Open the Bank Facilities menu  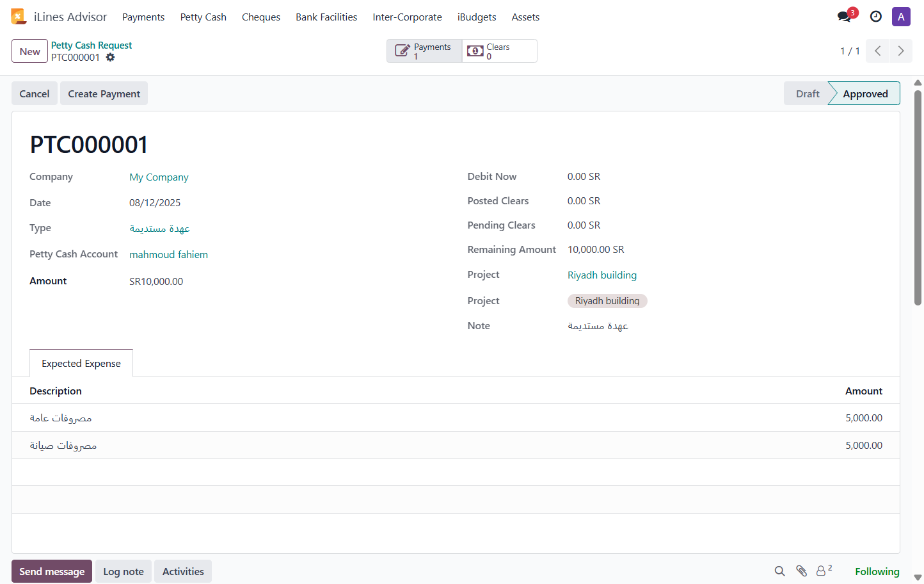point(326,17)
